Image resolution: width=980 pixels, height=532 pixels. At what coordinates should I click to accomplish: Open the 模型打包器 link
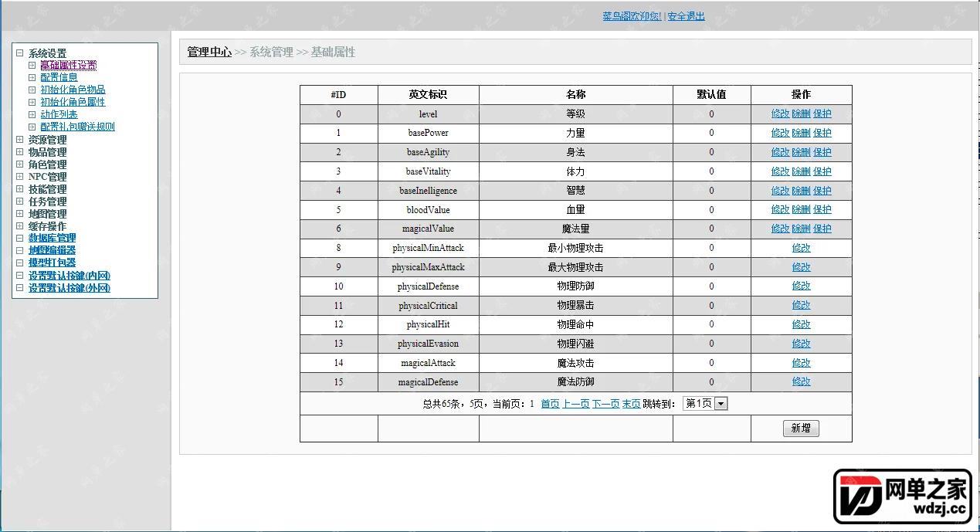click(53, 263)
